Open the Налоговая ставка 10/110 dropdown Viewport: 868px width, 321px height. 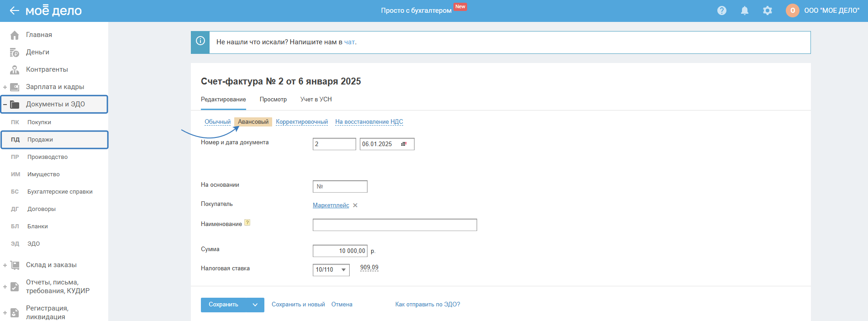pyautogui.click(x=331, y=270)
